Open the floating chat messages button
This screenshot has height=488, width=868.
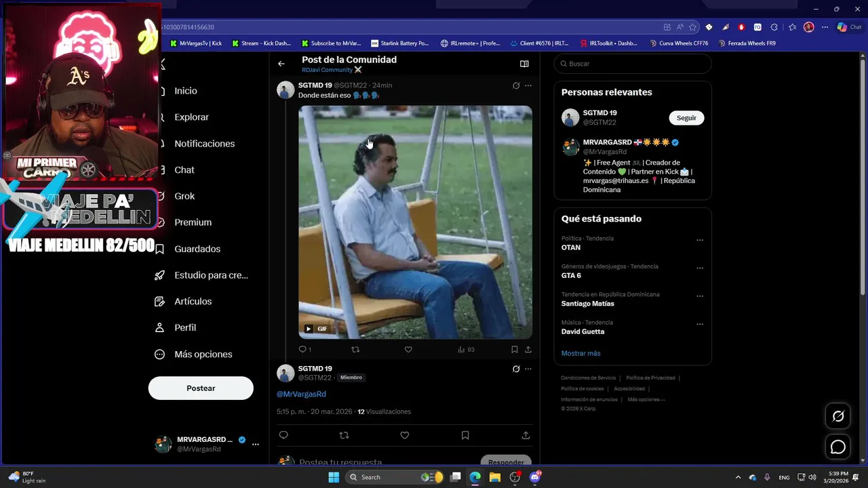(x=838, y=447)
